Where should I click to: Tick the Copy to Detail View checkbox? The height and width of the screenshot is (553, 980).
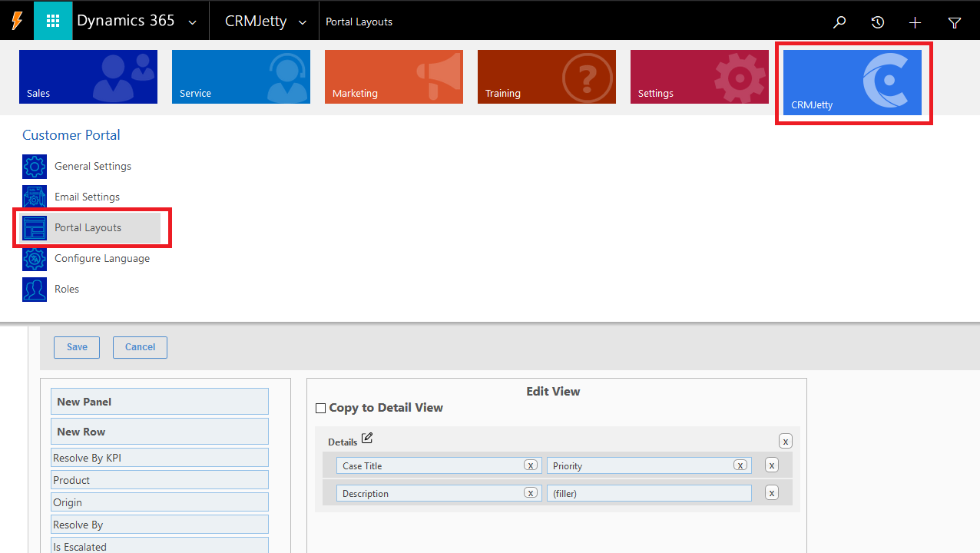tap(321, 409)
